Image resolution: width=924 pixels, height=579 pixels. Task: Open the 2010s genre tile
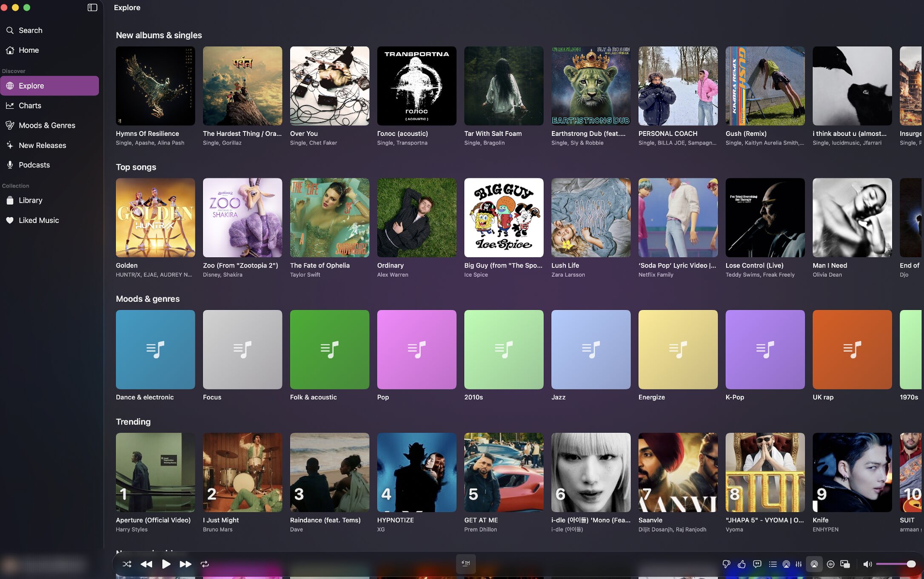504,349
